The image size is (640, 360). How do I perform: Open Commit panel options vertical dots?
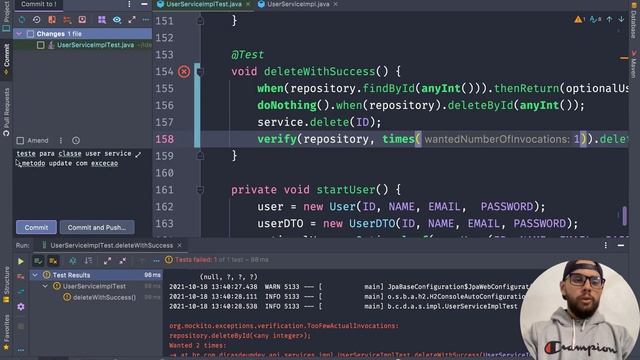129,4
